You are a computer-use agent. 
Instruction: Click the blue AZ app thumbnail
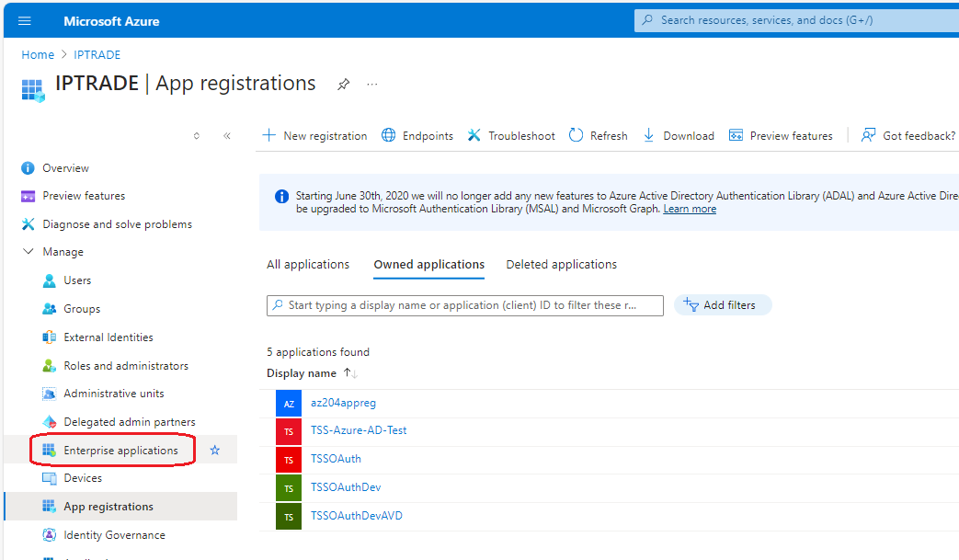point(289,404)
